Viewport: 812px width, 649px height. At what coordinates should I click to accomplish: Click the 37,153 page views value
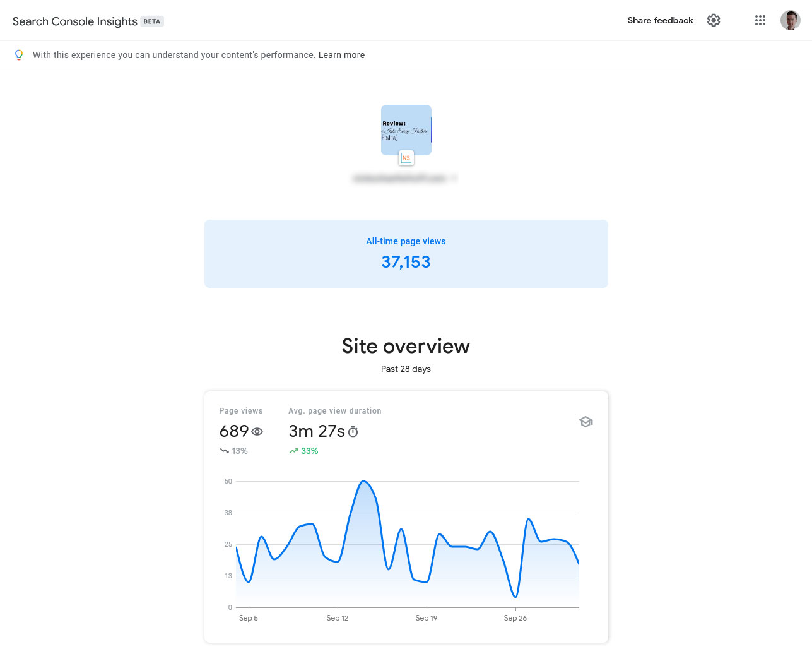pos(406,262)
